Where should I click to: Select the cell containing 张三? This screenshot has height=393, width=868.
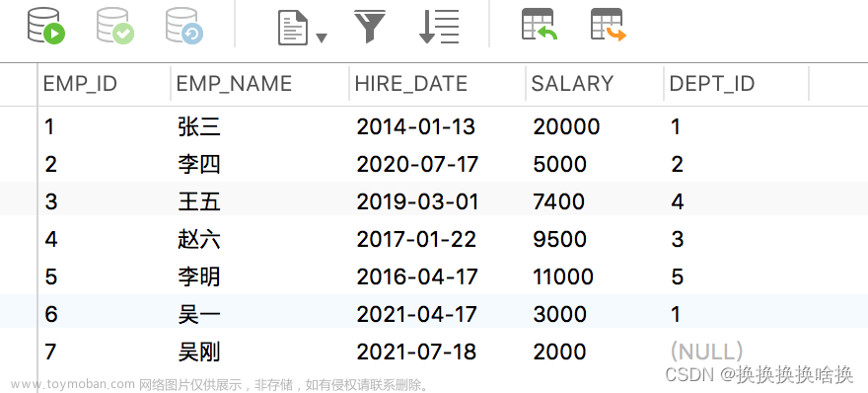coord(199,127)
